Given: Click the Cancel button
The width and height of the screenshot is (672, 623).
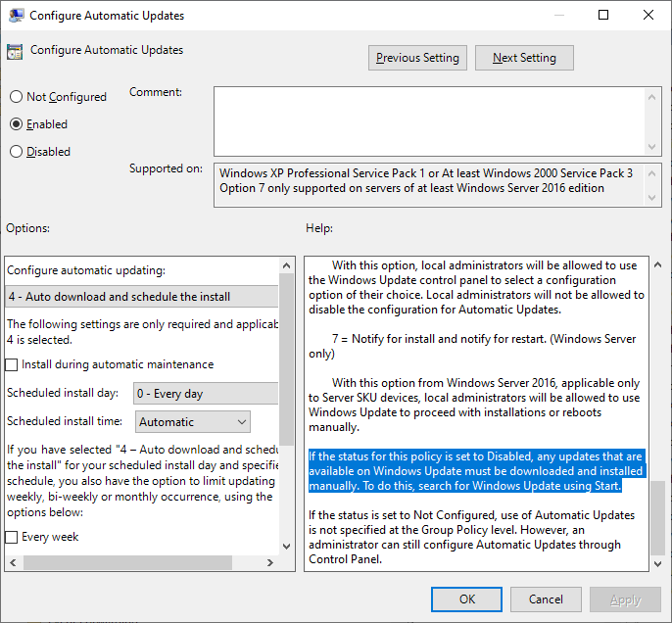Looking at the screenshot, I should pos(546,599).
